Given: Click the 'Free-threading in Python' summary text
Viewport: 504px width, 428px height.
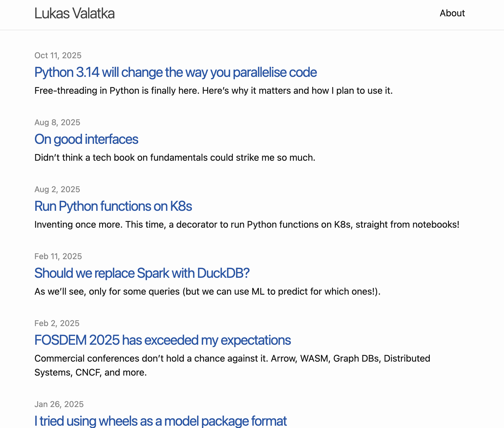Looking at the screenshot, I should (x=213, y=91).
